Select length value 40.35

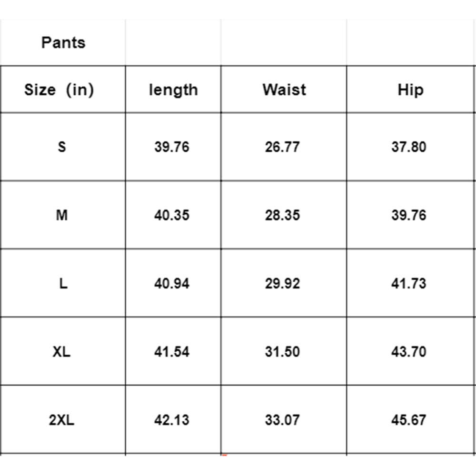pos(171,215)
